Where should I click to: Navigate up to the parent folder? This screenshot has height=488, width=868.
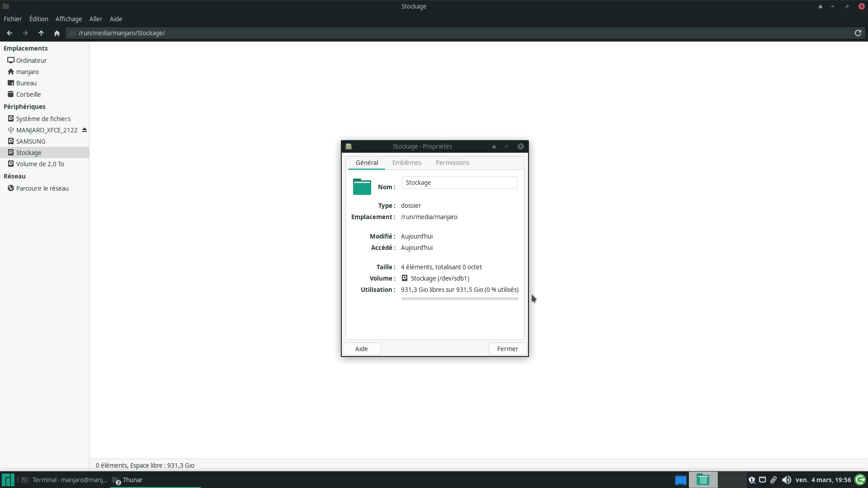coord(41,33)
